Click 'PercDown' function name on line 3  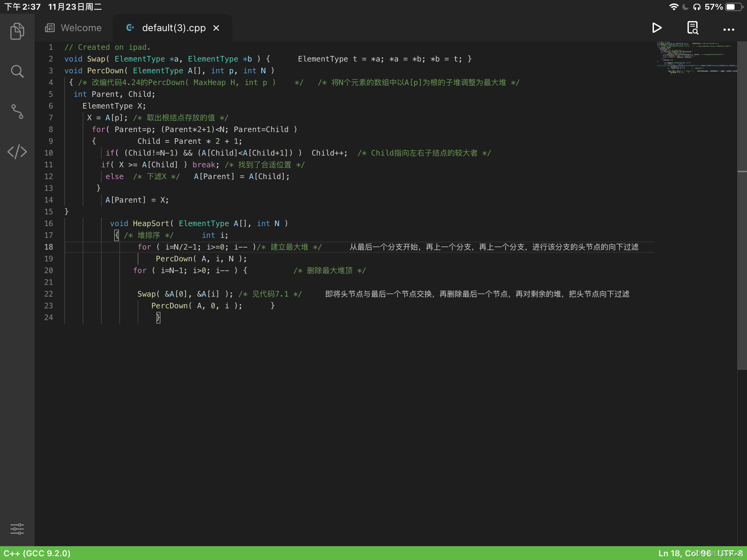tap(105, 71)
